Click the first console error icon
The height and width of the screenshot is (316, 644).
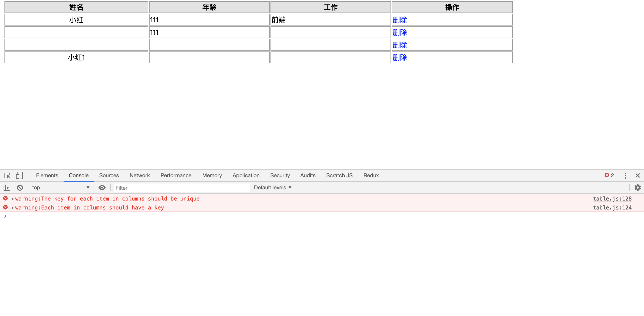click(5, 198)
